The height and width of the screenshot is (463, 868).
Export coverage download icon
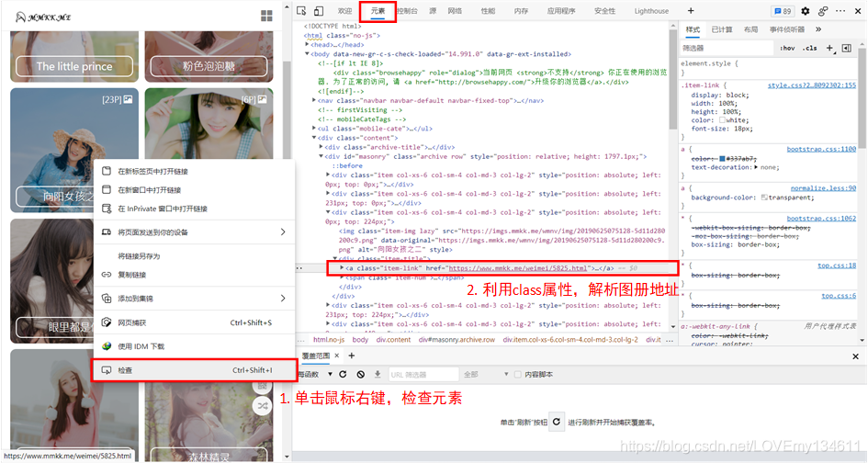378,375
